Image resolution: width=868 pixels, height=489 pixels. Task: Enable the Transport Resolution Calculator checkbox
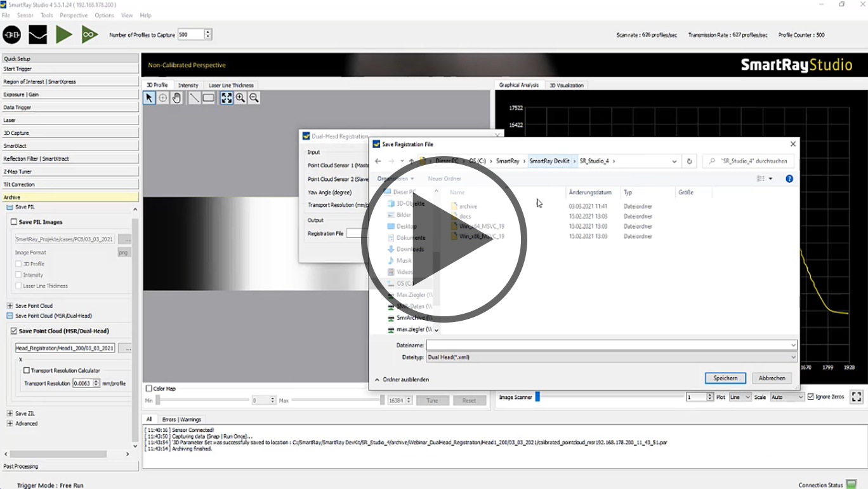(x=27, y=370)
